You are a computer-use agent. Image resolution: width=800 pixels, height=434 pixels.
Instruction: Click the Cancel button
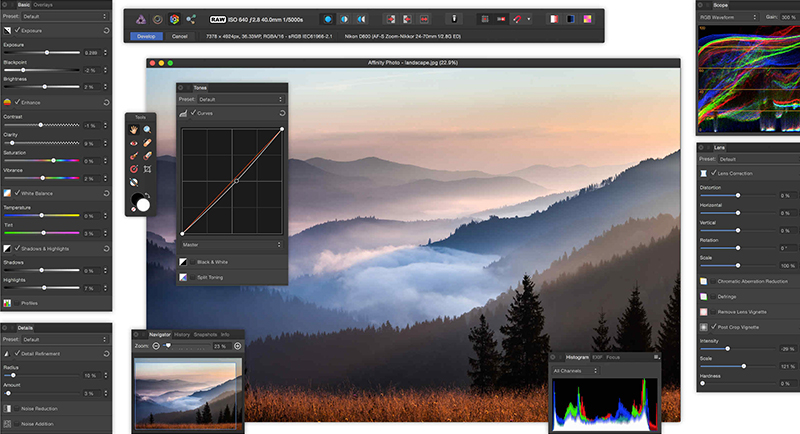click(x=180, y=36)
